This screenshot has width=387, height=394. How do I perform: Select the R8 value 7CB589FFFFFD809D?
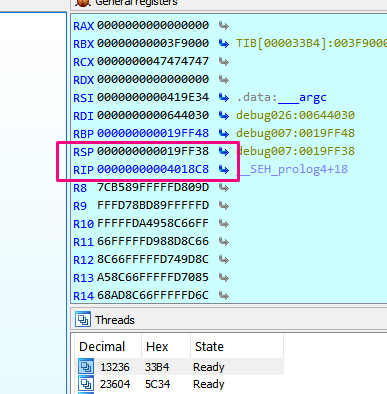[153, 188]
